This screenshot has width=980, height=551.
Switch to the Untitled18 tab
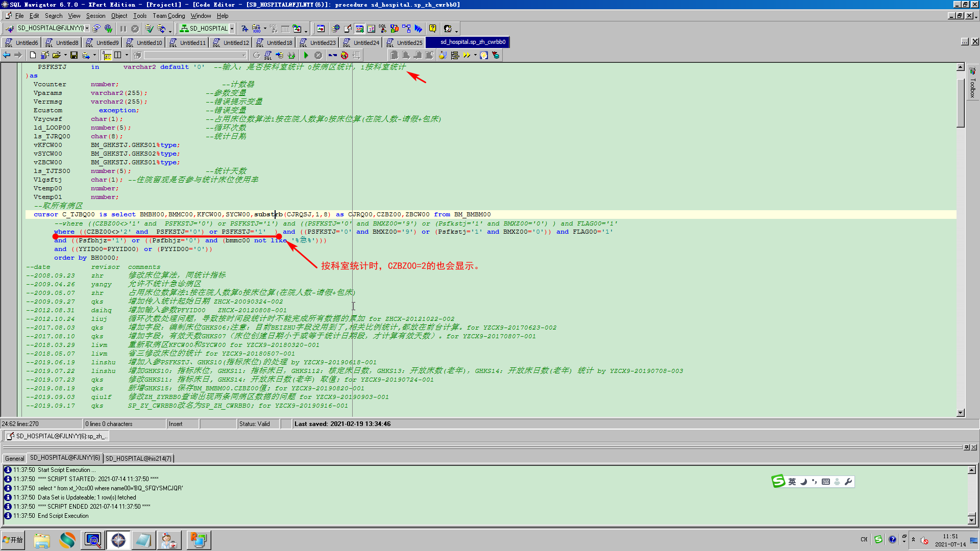pyautogui.click(x=279, y=42)
